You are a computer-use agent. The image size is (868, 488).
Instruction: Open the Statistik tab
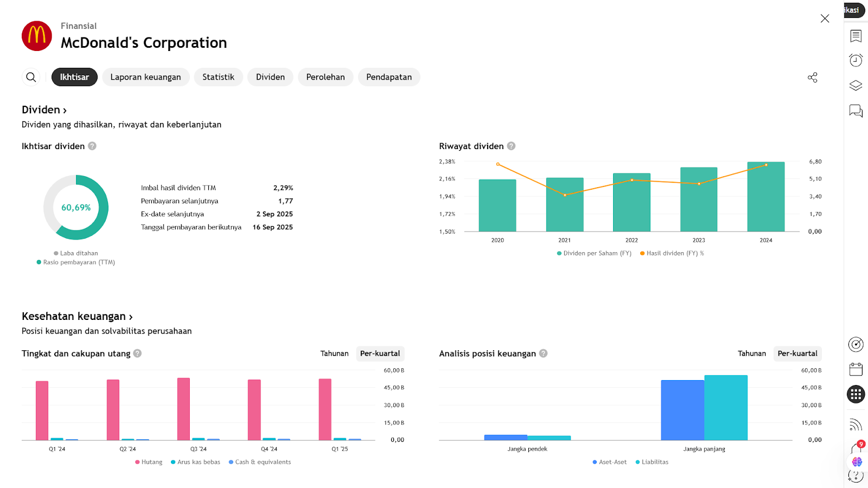pos(218,77)
